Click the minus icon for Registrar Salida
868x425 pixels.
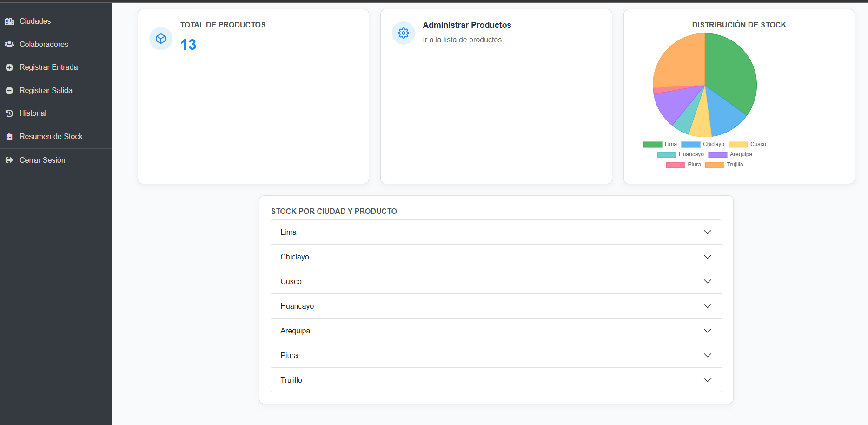point(9,91)
